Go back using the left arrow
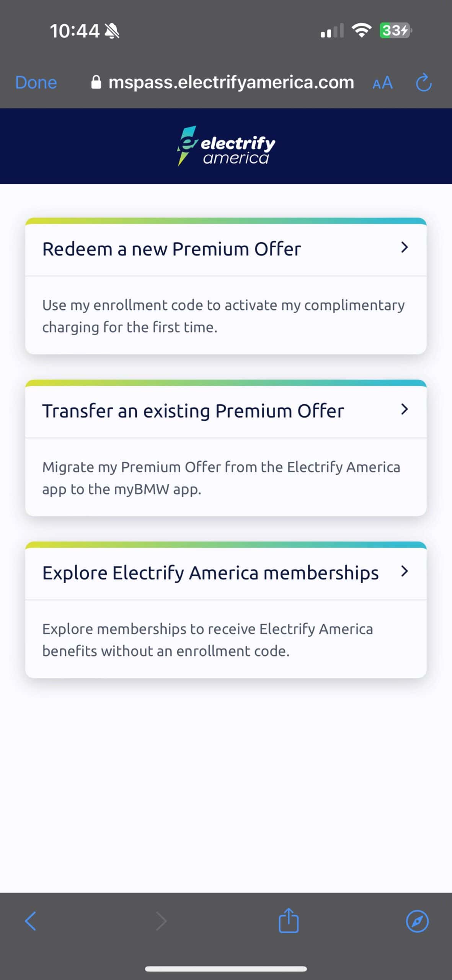This screenshot has height=980, width=452. click(31, 921)
